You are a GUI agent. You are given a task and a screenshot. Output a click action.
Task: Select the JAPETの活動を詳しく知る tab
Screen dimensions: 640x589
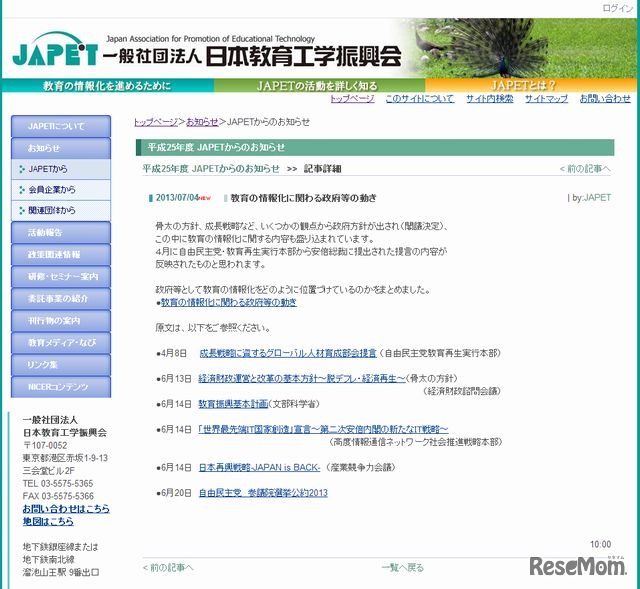coord(319,86)
